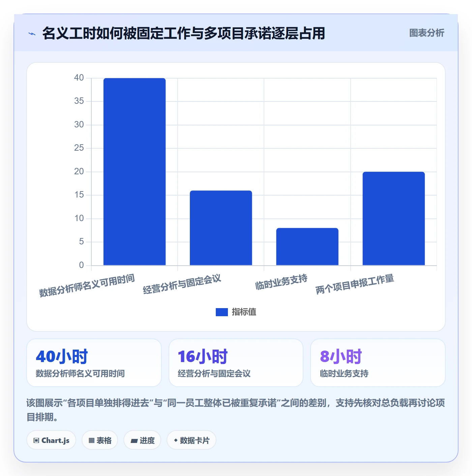472x476 pixels.
Task: Click the lightning icon beside the title
Action: pyautogui.click(x=32, y=34)
